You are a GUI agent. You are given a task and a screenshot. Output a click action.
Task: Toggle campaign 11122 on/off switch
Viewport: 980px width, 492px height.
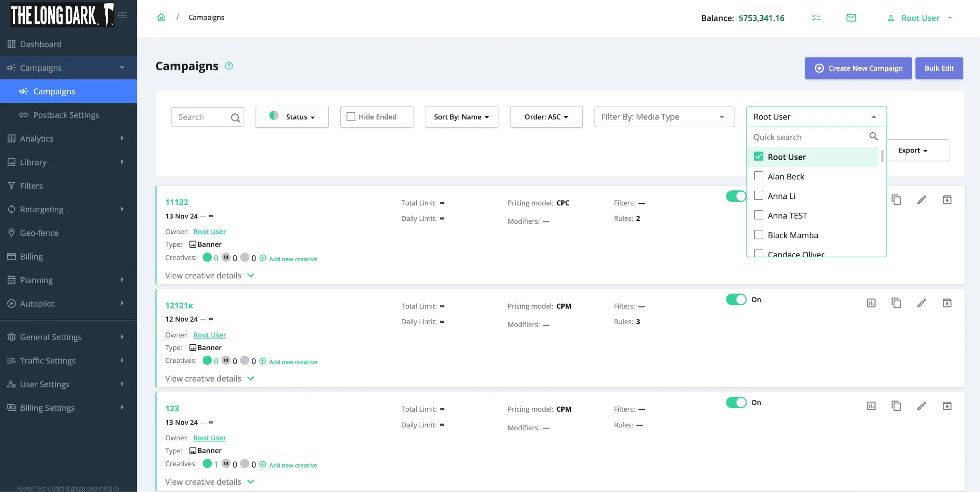[x=736, y=196]
